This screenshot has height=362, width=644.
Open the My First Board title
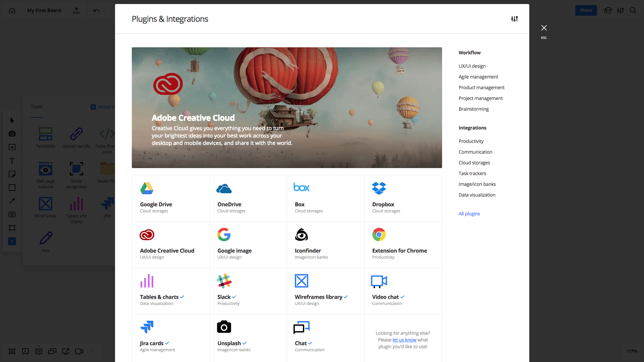tap(44, 10)
